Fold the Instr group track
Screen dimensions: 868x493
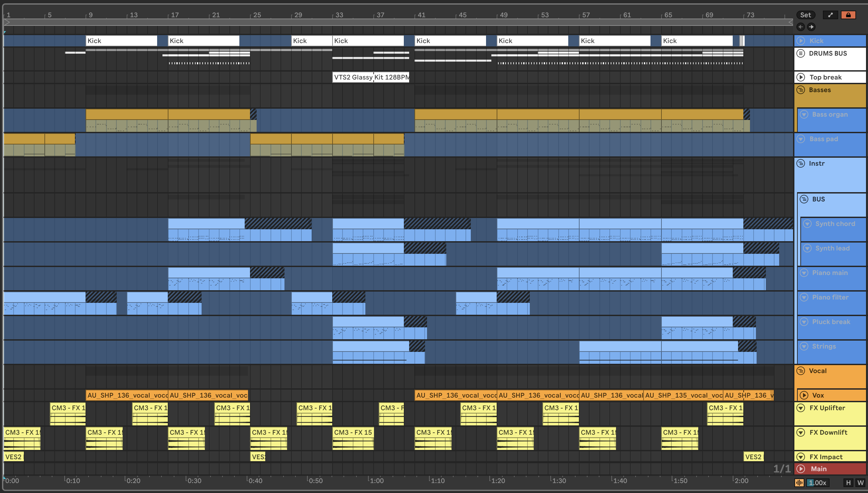tap(801, 164)
